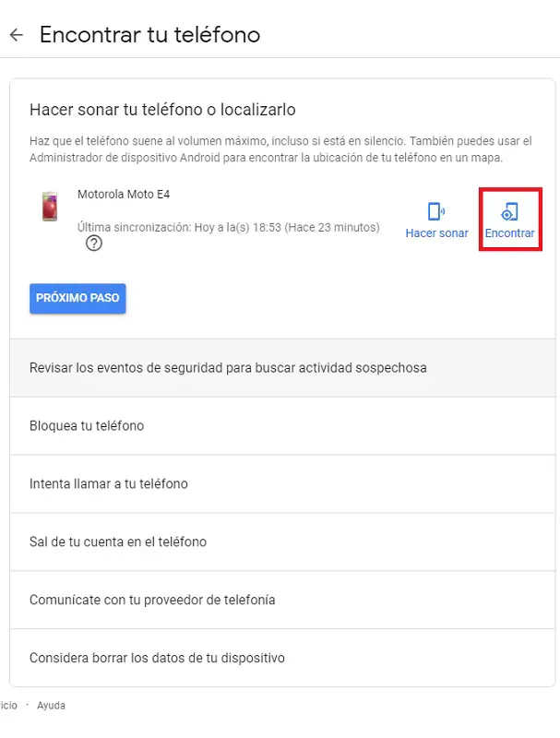
Task: Expand the Bloquea tu teléfono section
Action: pyautogui.click(x=282, y=426)
